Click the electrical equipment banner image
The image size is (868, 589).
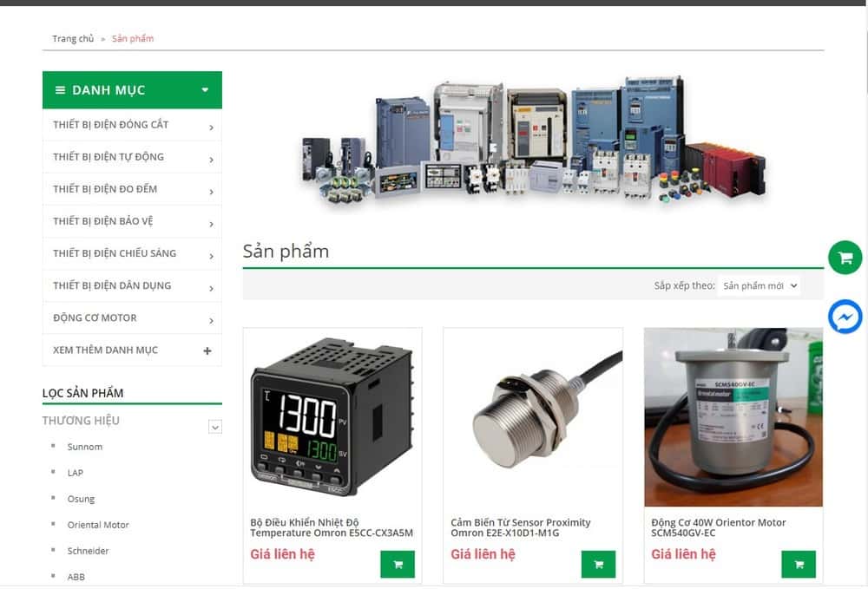click(533, 141)
